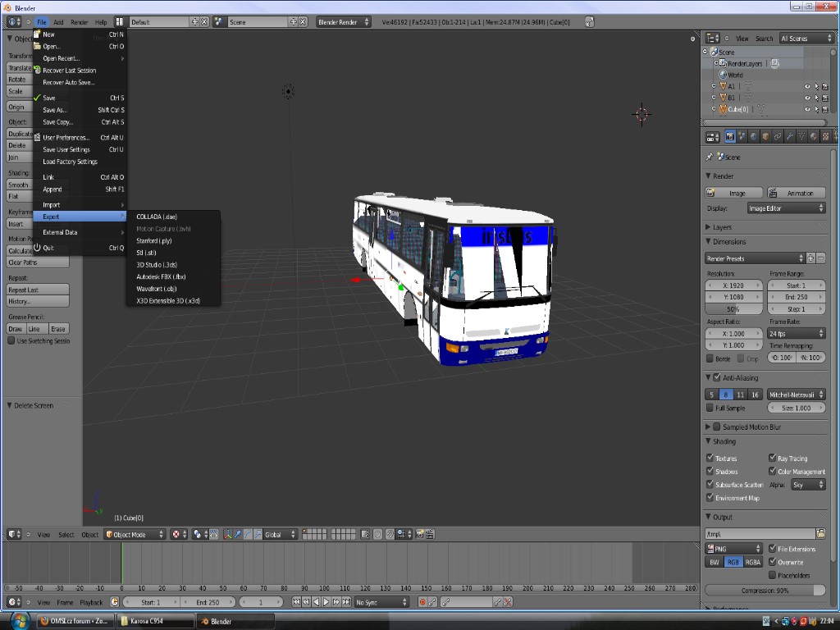Screen dimensions: 840x630
Task: Enable the Full Sample checkbox
Action: click(710, 408)
